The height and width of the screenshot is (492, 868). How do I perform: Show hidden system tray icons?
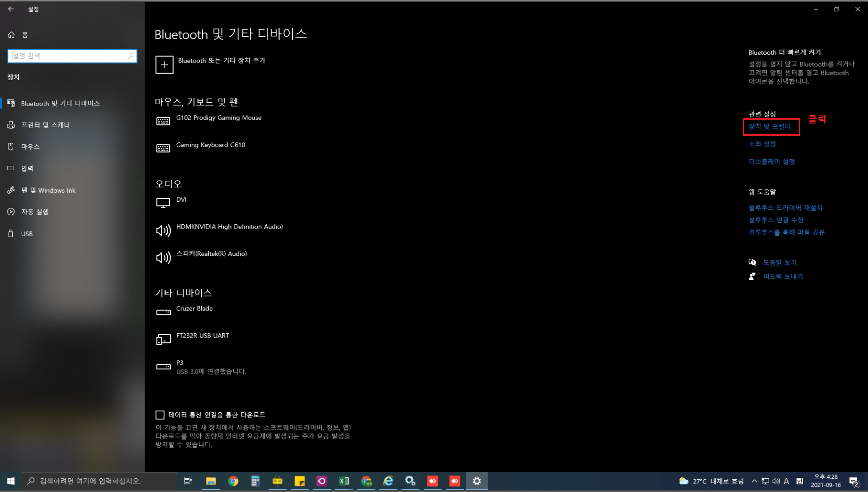(754, 481)
